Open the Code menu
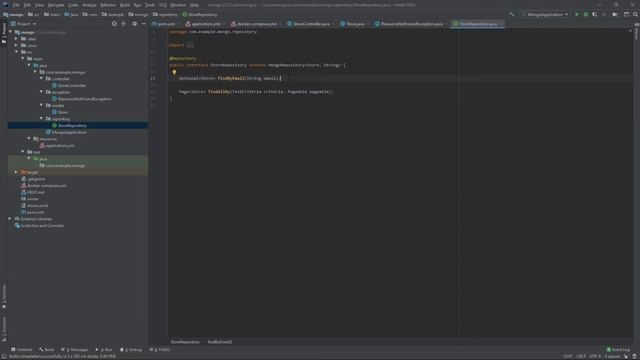Viewport: 640px width, 360px height. (x=73, y=5)
